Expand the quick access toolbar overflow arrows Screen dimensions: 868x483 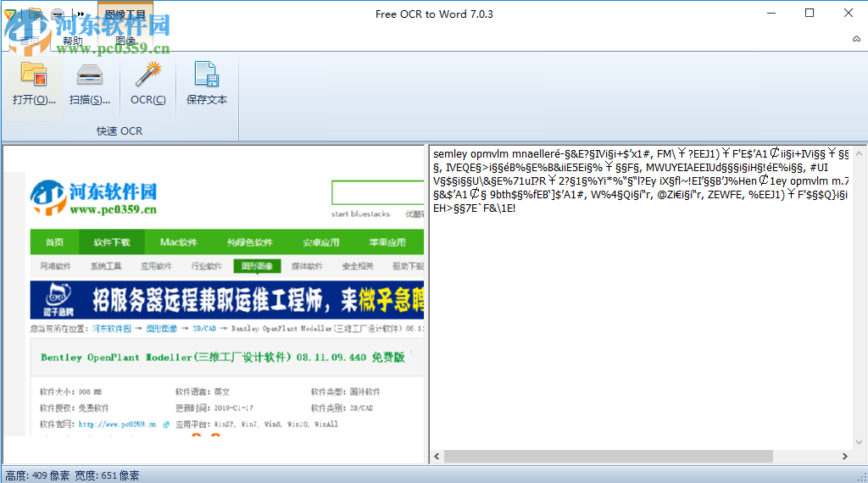point(81,14)
